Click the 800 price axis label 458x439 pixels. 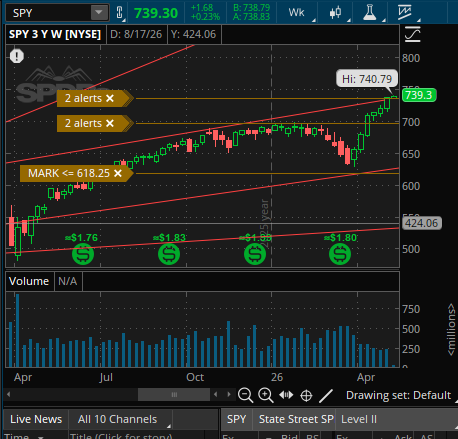411,58
